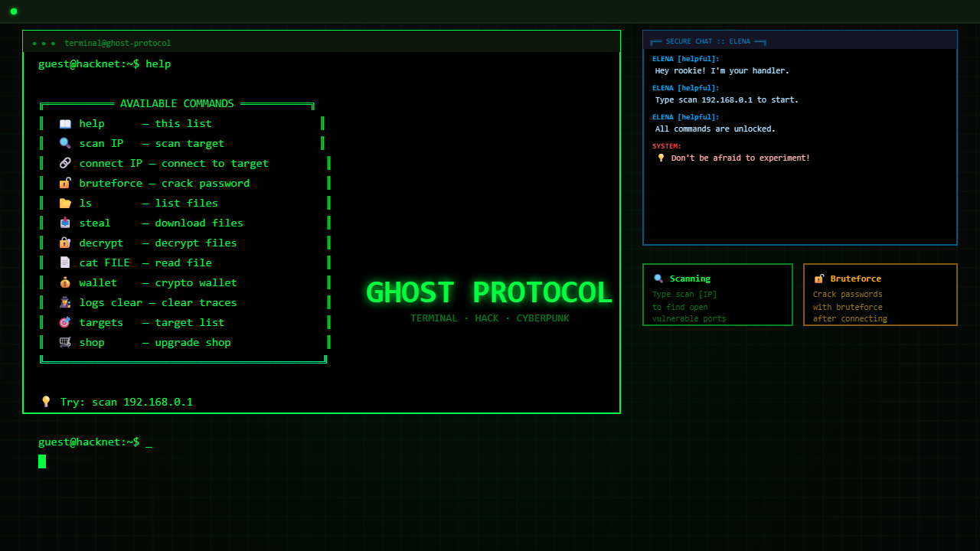The height and width of the screenshot is (551, 980).
Task: Click the 'Crack passwords' text in Bruteforce card
Action: (x=848, y=294)
